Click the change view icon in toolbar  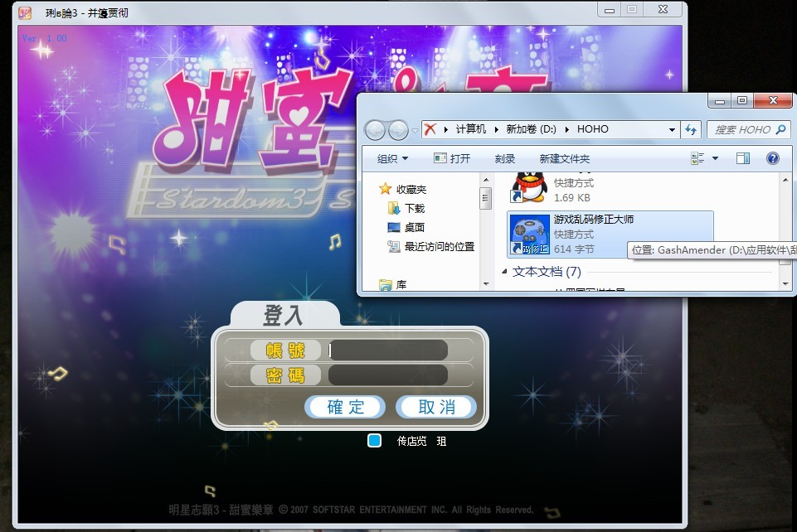coord(697,158)
